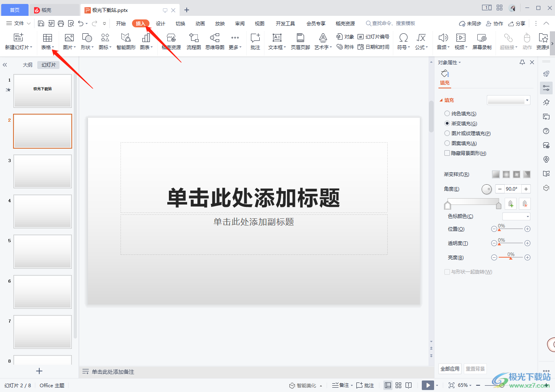Click Apply to All (全部应用) button

450,369
